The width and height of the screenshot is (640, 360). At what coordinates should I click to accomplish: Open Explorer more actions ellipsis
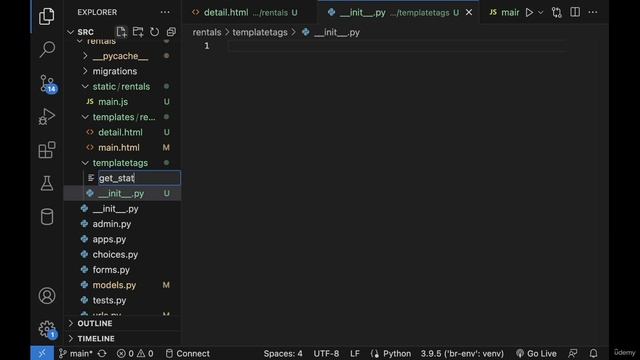click(165, 12)
